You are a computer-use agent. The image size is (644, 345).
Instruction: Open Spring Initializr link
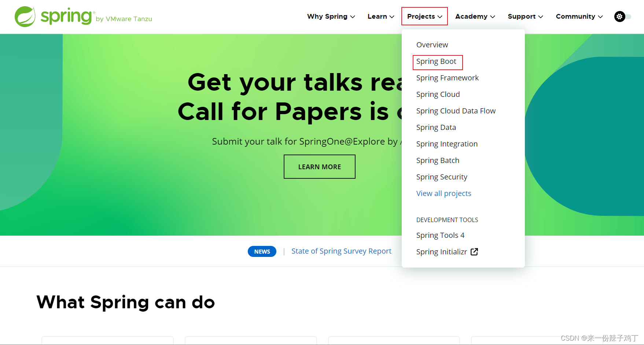tap(442, 252)
